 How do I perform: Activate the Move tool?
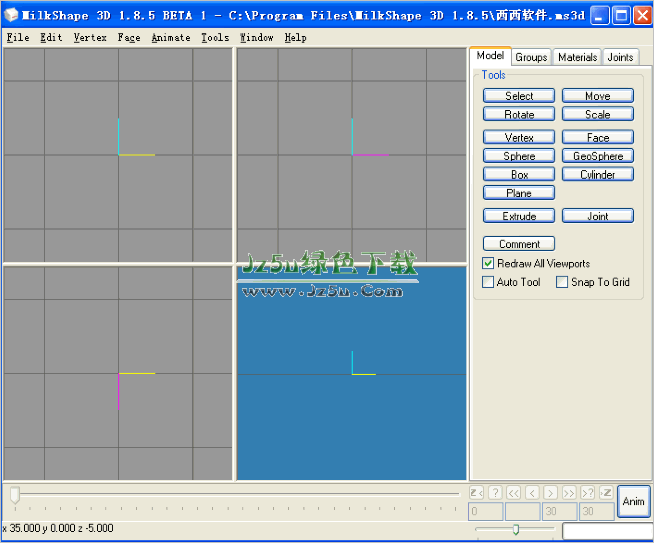point(598,96)
